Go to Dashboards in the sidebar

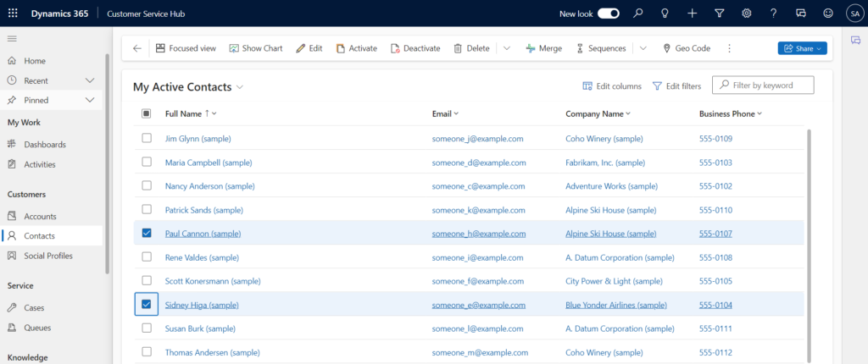pos(44,145)
